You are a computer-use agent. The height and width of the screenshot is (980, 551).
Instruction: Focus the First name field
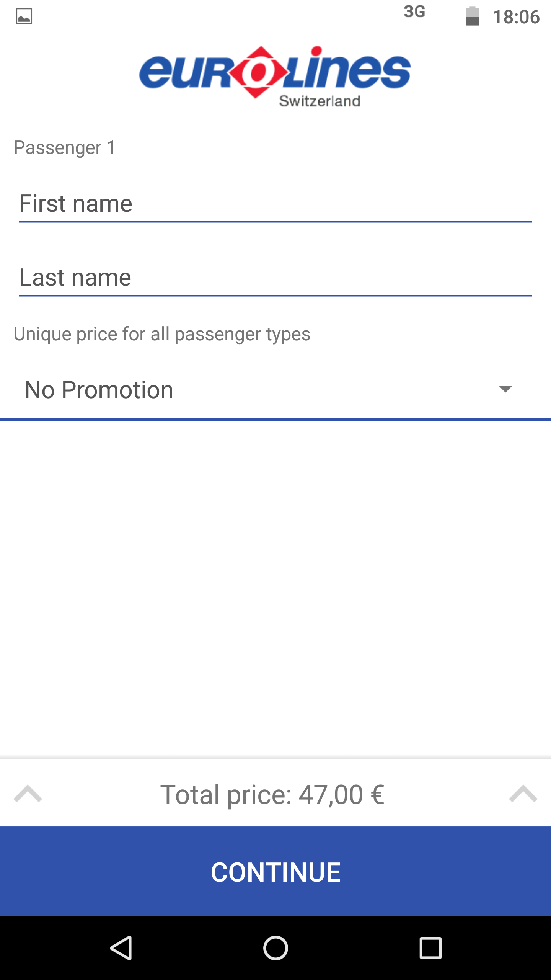(x=275, y=204)
